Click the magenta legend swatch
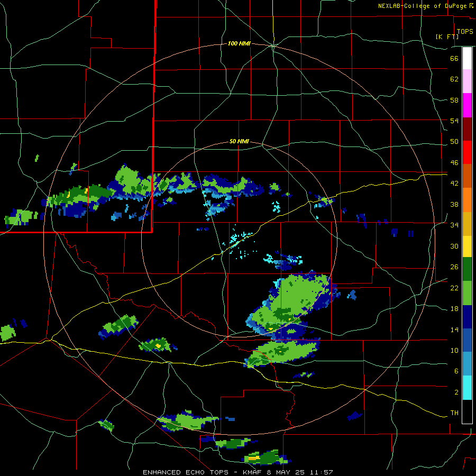Image resolution: width=476 pixels, height=476 pixels. [x=467, y=105]
